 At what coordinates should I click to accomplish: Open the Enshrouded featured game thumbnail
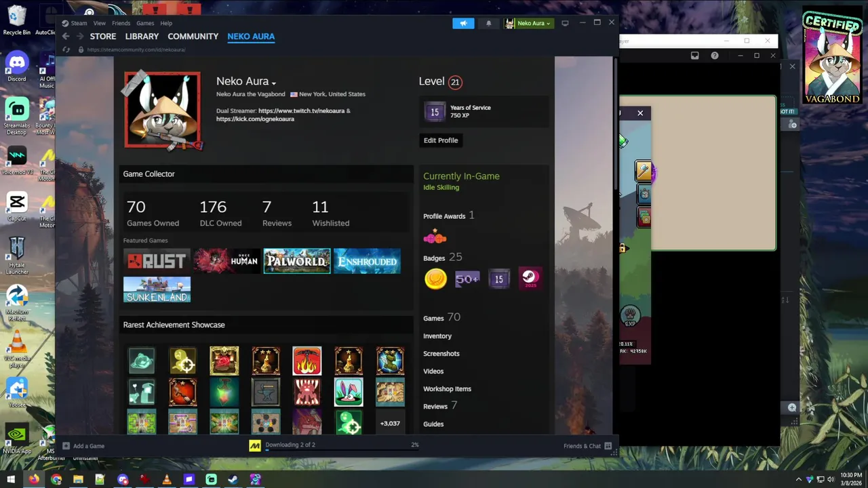pyautogui.click(x=367, y=261)
